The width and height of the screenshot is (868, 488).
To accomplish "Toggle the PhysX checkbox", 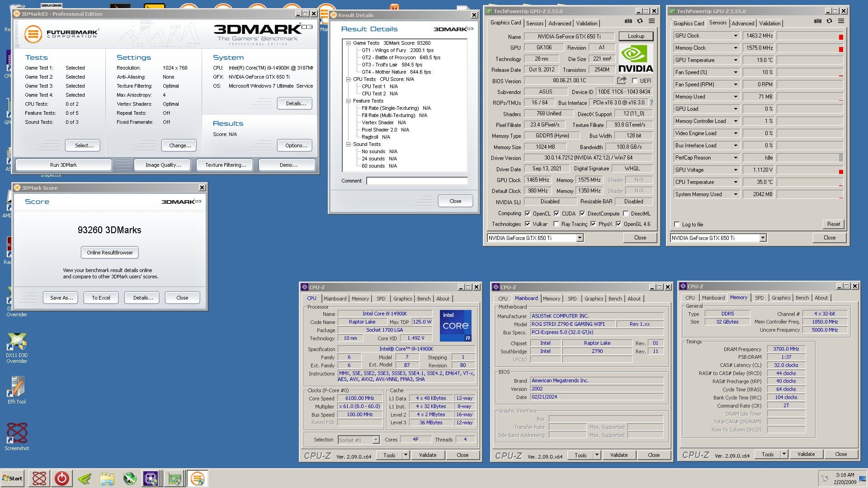I will 593,224.
